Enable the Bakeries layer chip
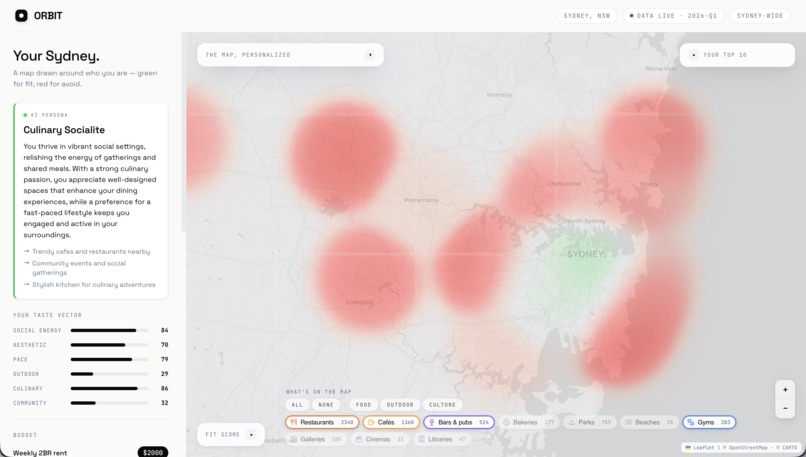The width and height of the screenshot is (806, 457). point(528,422)
